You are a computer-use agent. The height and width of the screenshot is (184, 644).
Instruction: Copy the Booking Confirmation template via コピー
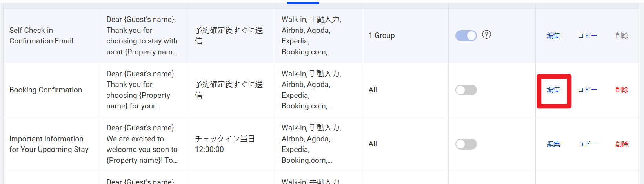588,90
